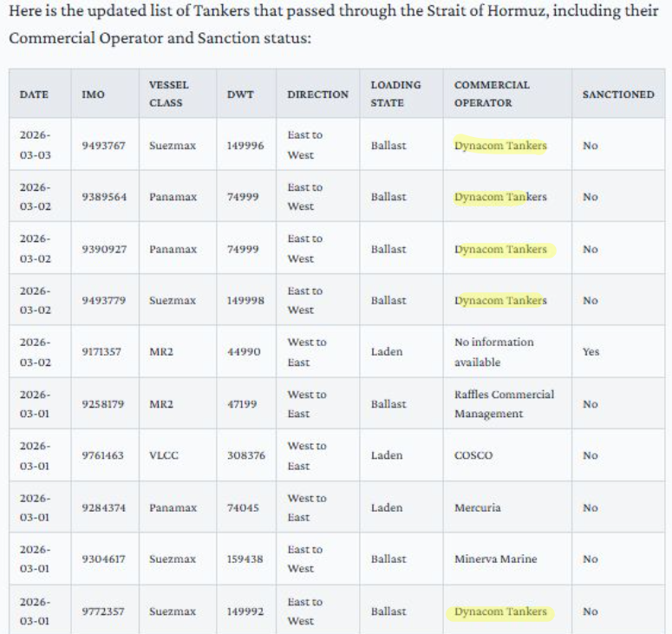Click IMO number 9493767
The height and width of the screenshot is (634, 672).
[104, 146]
